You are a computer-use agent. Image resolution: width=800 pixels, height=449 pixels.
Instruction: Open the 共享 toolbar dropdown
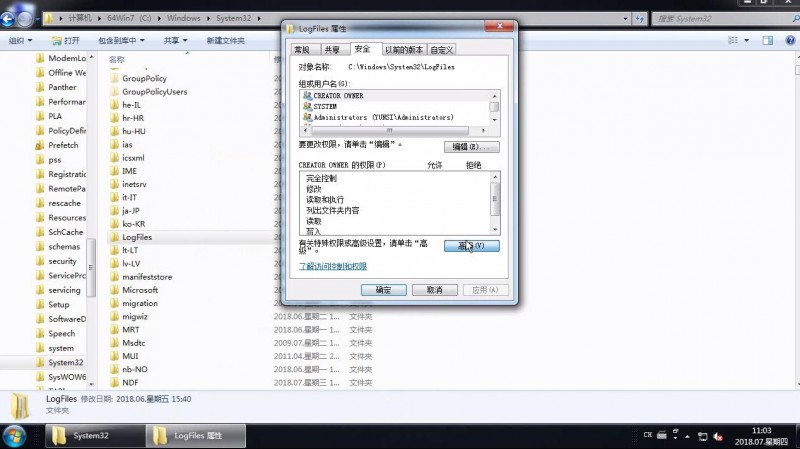pyautogui.click(x=176, y=40)
